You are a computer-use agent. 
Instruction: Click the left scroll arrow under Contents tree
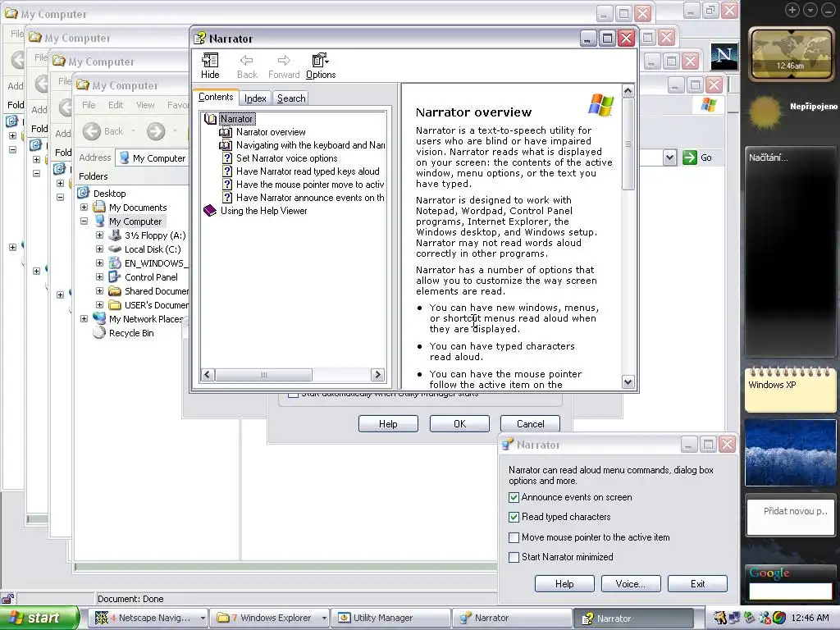[x=208, y=374]
